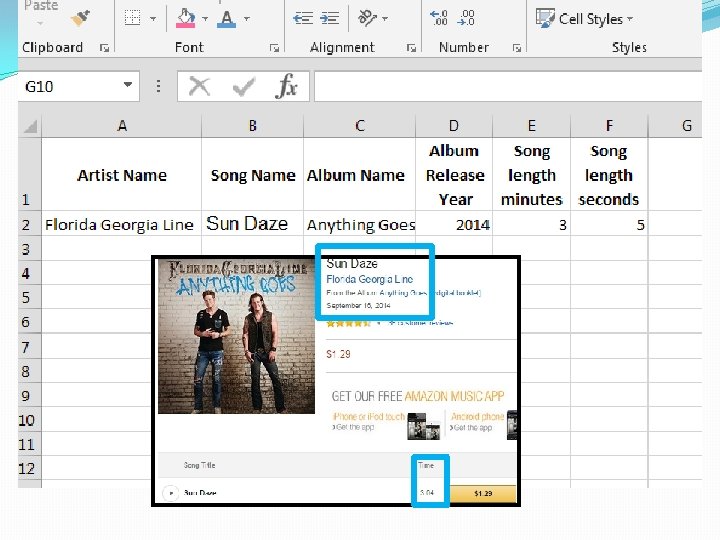This screenshot has height=540, width=720.
Task: Click the Enter checkmark formula bar icon
Action: 243,86
